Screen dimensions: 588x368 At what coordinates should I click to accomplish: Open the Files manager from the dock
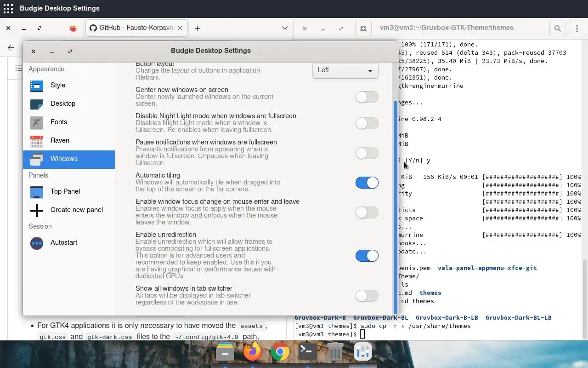point(225,352)
